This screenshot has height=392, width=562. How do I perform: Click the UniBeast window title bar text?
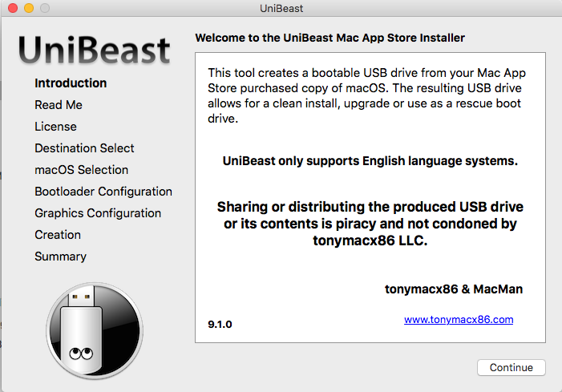[281, 8]
